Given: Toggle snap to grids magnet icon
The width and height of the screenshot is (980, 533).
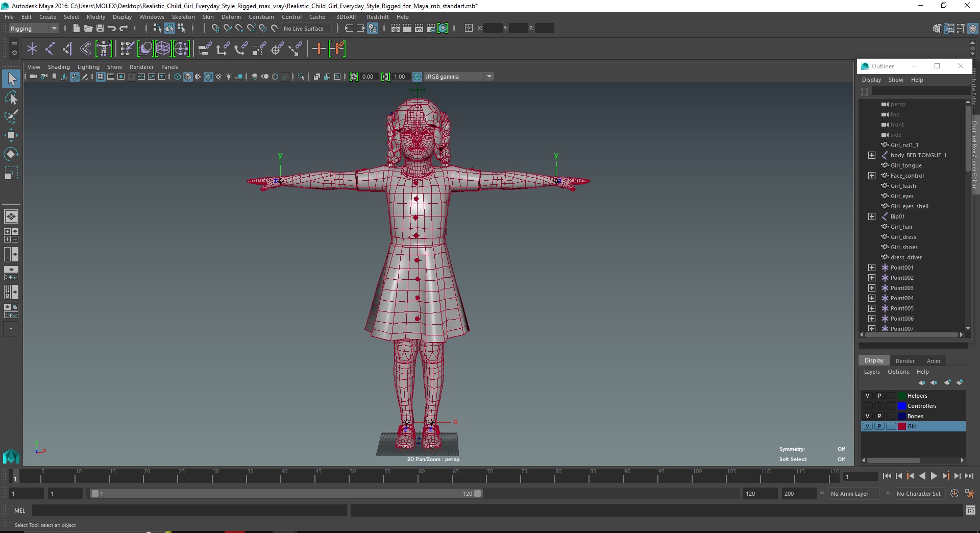Looking at the screenshot, I should point(216,29).
